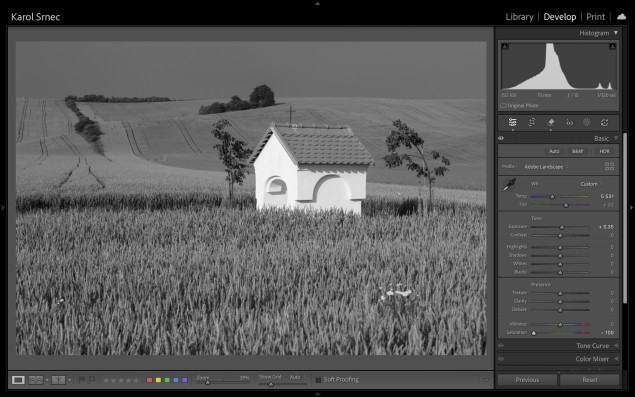Image resolution: width=635 pixels, height=397 pixels.
Task: Click the Reset button
Action: click(590, 380)
